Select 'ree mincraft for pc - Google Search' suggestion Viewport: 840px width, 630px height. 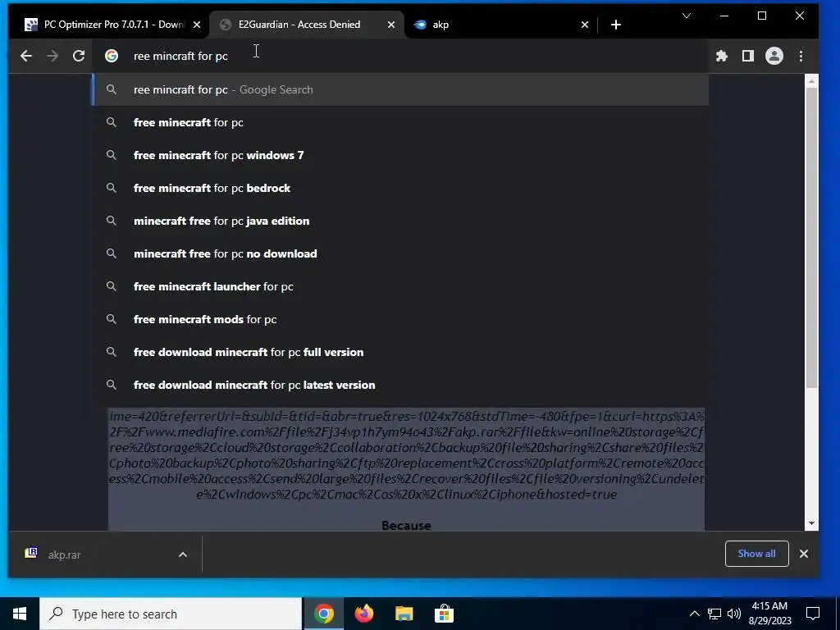[400, 90]
